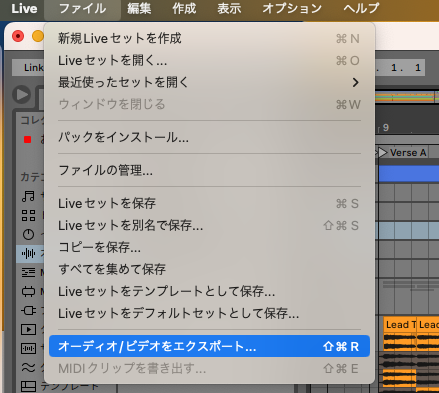
Task: Open the 編集 menu
Action: click(x=139, y=8)
